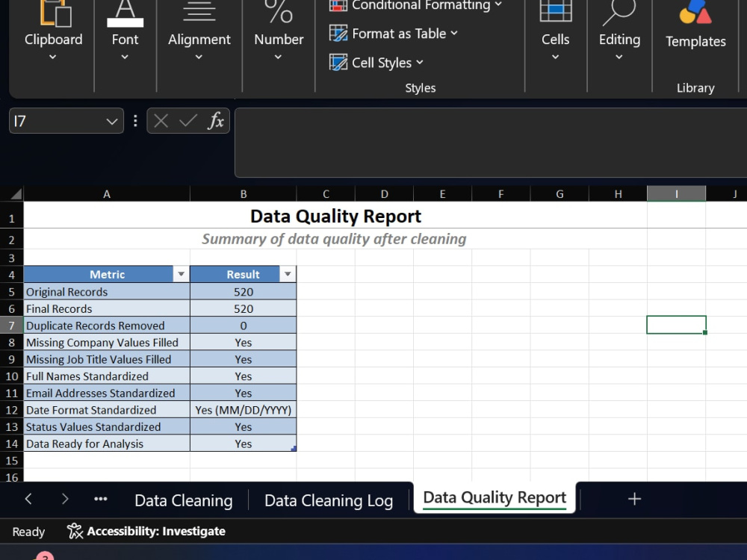Viewport: 747px width, 560px height.
Task: Select column I header
Action: 677,194
